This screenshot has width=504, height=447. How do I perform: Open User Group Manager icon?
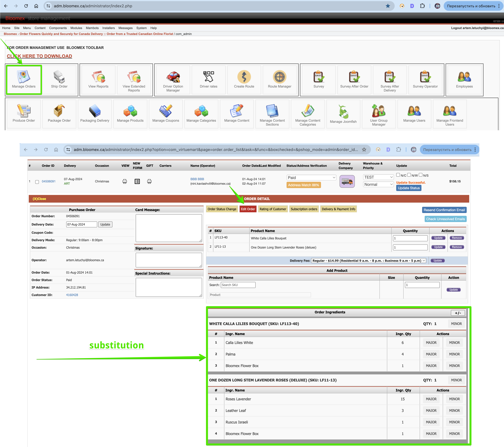[379, 114]
